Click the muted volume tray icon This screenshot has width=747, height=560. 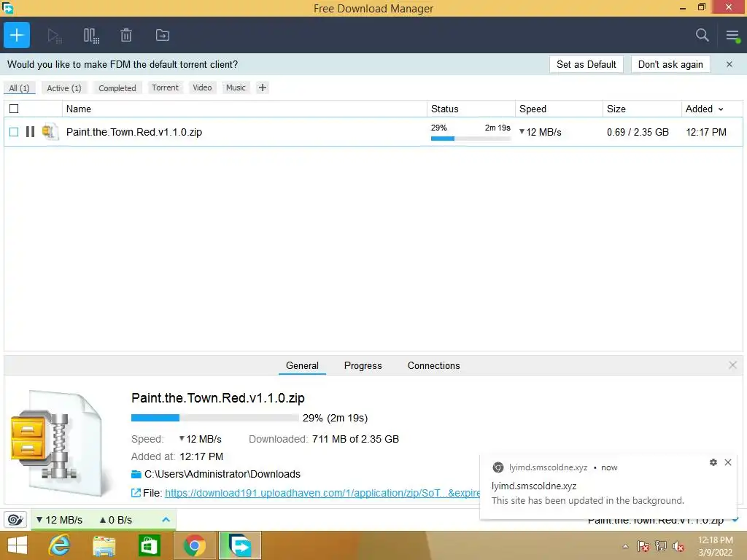click(x=678, y=546)
